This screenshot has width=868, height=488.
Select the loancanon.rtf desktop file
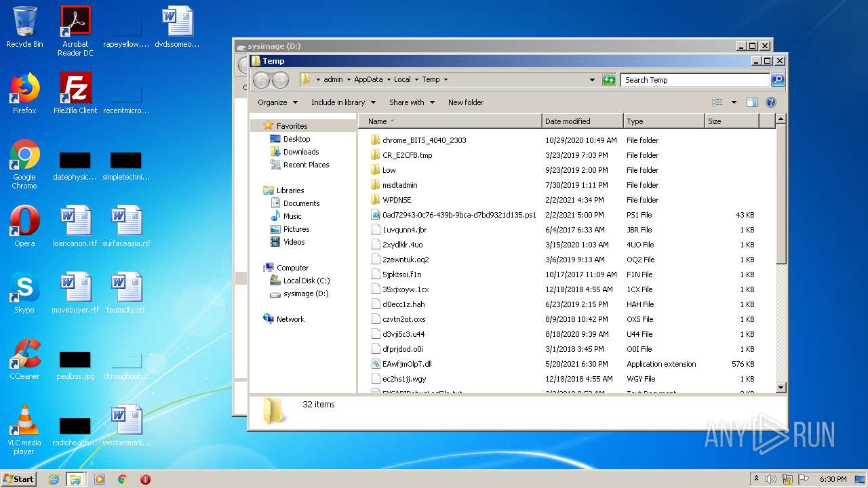[75, 226]
